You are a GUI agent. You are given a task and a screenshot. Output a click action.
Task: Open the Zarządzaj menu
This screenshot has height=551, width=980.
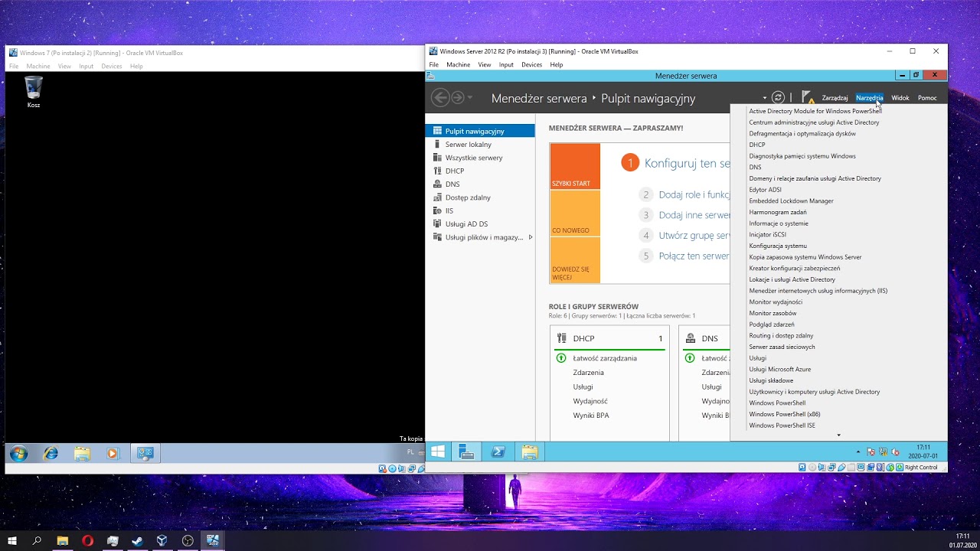(835, 98)
